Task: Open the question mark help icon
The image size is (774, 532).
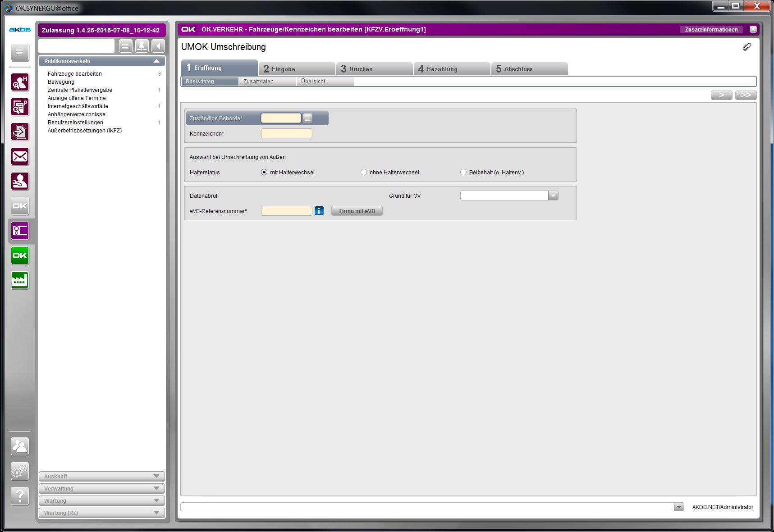Action: pos(20,496)
